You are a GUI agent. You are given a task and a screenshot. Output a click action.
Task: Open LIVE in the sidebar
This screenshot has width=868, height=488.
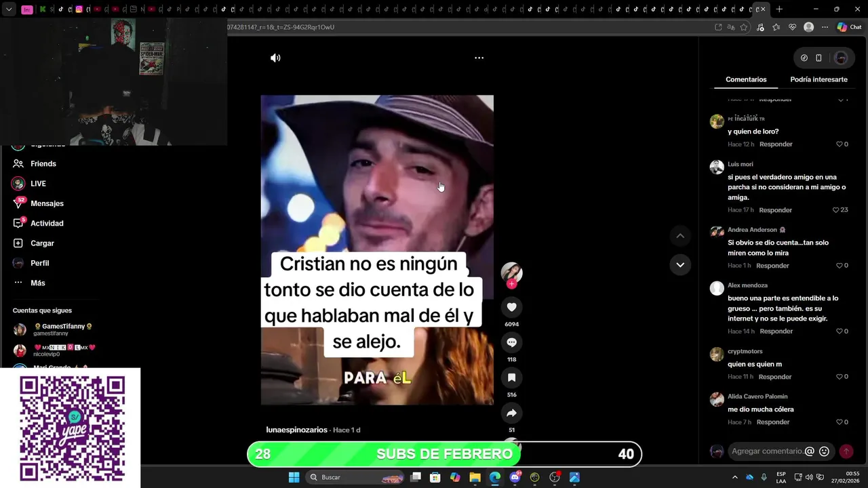coord(38,184)
